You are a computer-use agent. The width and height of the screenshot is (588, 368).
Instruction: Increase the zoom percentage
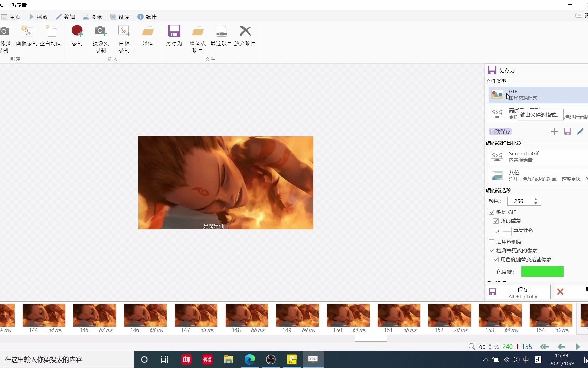[x=490, y=345]
